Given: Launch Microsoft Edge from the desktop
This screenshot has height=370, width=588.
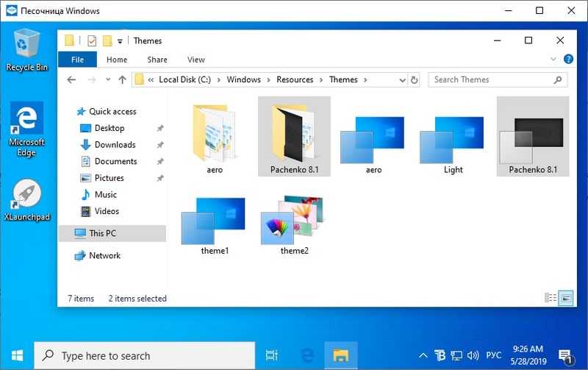Looking at the screenshot, I should pyautogui.click(x=26, y=129).
